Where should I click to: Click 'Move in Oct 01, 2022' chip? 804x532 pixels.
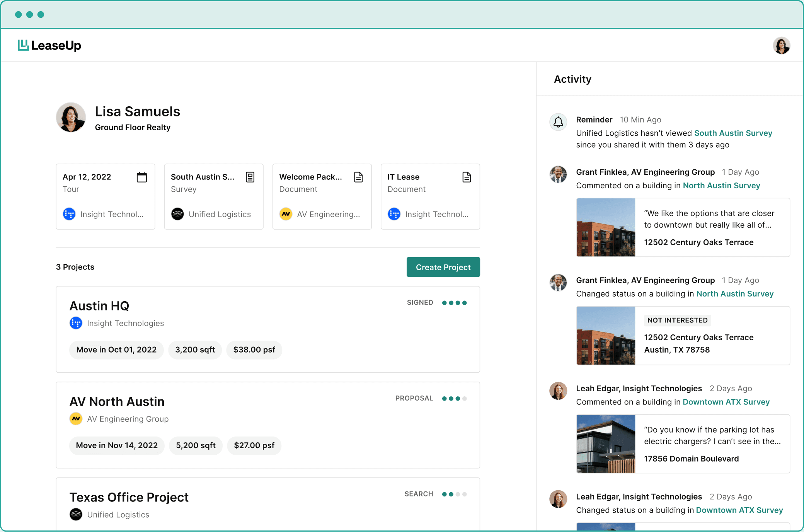(116, 350)
